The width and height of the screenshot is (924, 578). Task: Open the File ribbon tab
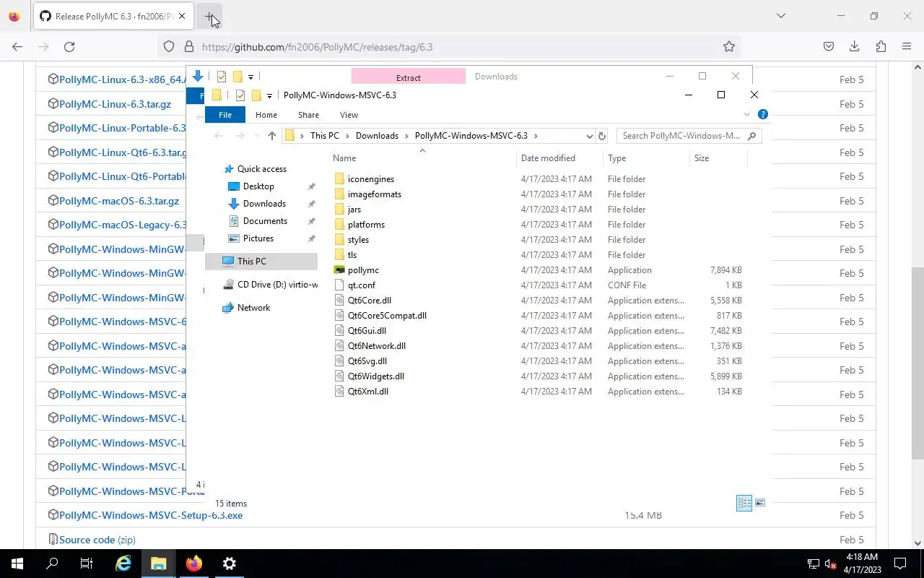pos(225,115)
